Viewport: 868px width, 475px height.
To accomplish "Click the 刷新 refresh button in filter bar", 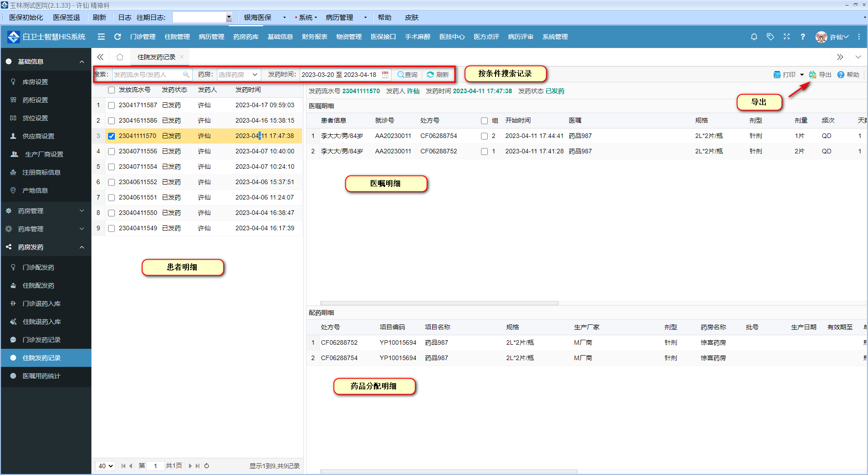I will [x=438, y=75].
